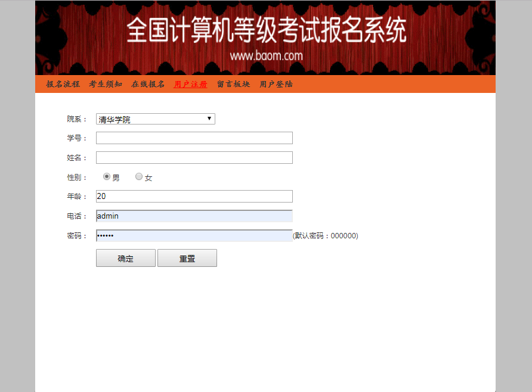Choose the 女 gender option
This screenshot has width=532, height=392.
tap(139, 176)
